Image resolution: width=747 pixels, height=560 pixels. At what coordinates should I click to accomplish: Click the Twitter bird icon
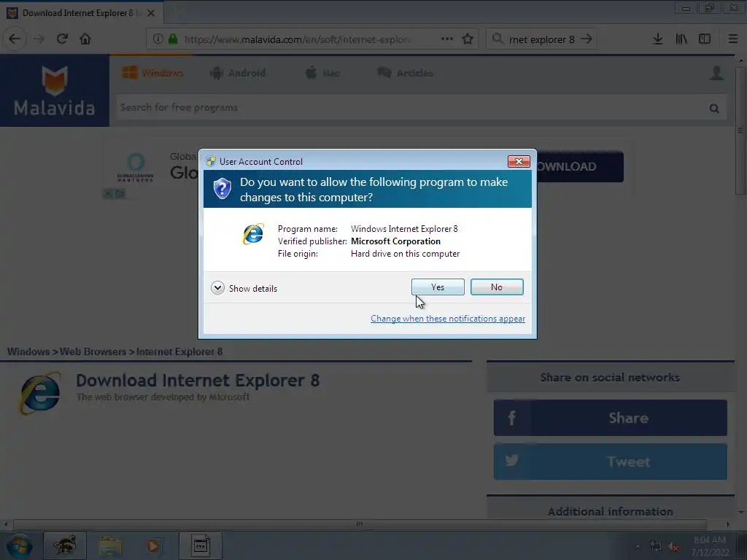pyautogui.click(x=511, y=461)
